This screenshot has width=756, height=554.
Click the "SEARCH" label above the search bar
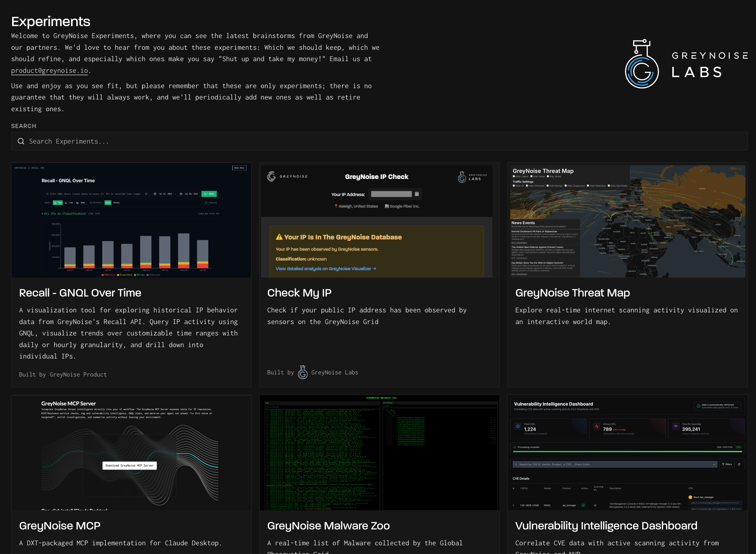(23, 126)
